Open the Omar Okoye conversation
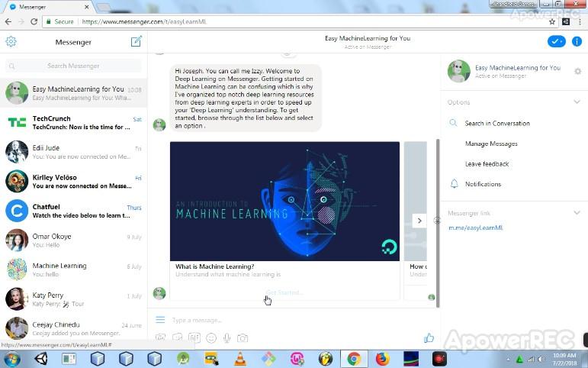Screen dimensions: 588x368 (73, 240)
